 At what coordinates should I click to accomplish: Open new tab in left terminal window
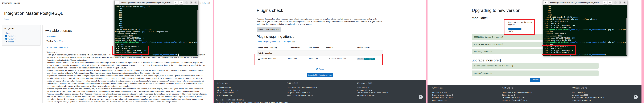point(117,3)
